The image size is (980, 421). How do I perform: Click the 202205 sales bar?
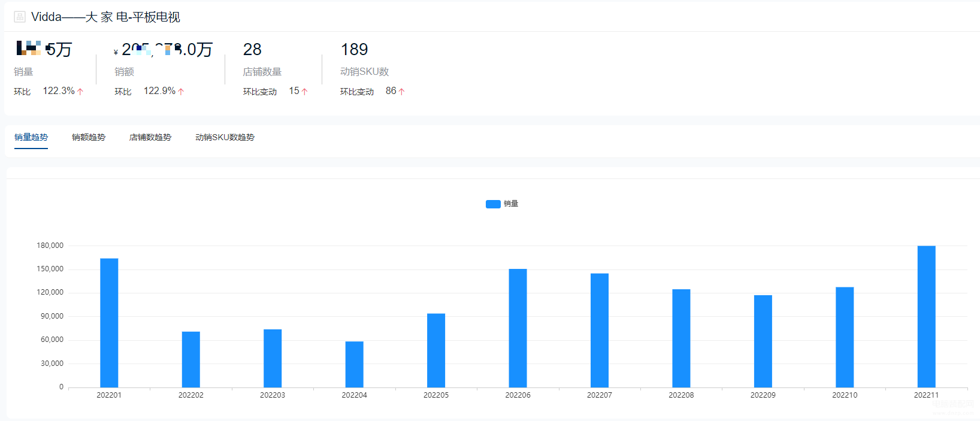coord(436,350)
